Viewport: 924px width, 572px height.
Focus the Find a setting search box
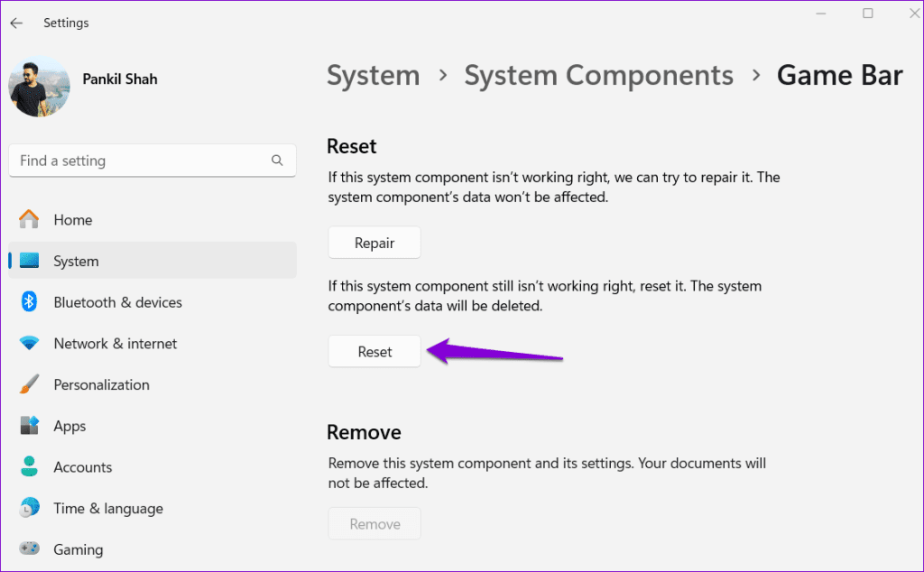(140, 161)
